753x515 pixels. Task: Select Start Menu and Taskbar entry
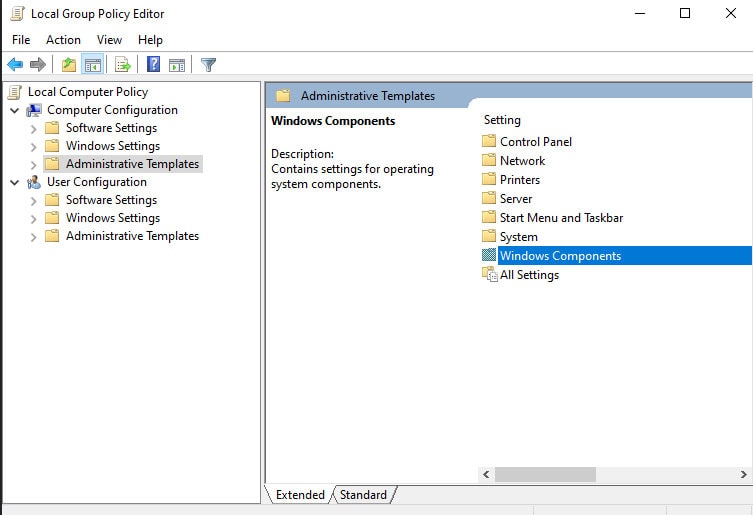(x=561, y=218)
